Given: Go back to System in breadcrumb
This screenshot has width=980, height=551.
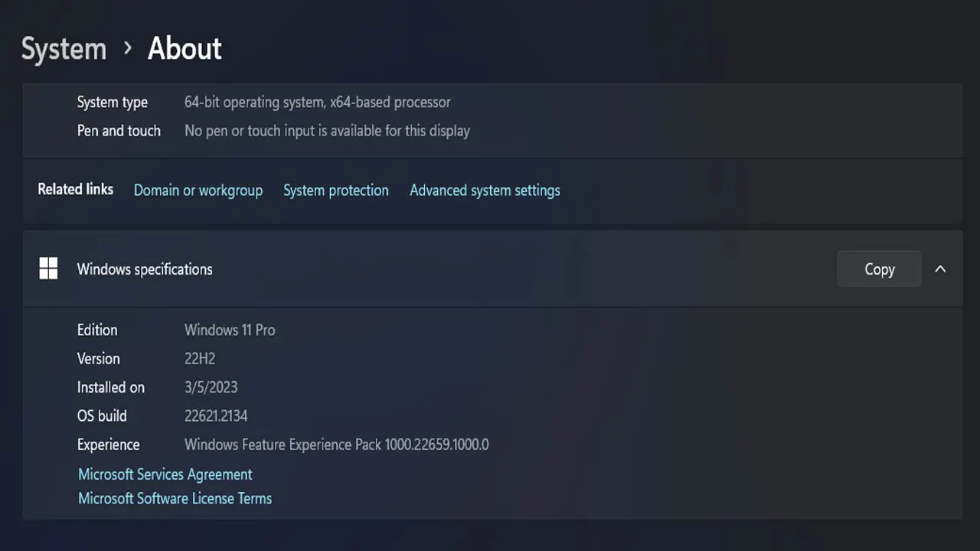Looking at the screenshot, I should [64, 49].
